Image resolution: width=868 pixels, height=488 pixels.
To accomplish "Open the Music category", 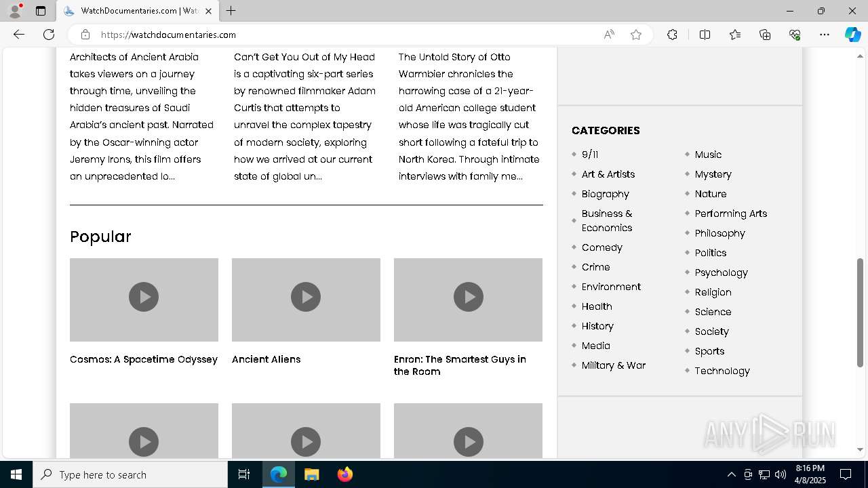I will 708,155.
